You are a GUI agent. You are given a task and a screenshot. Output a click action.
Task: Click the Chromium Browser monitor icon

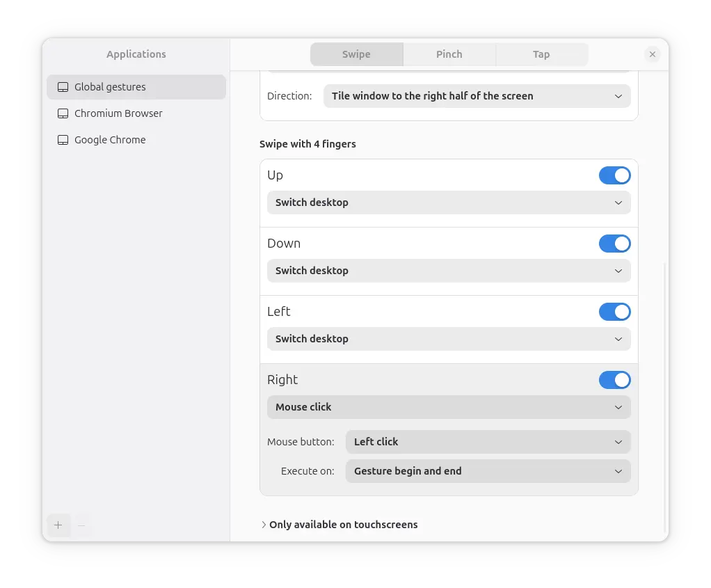[63, 113]
